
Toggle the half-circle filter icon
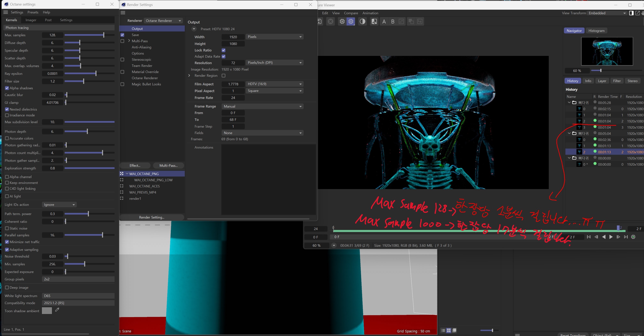363,22
